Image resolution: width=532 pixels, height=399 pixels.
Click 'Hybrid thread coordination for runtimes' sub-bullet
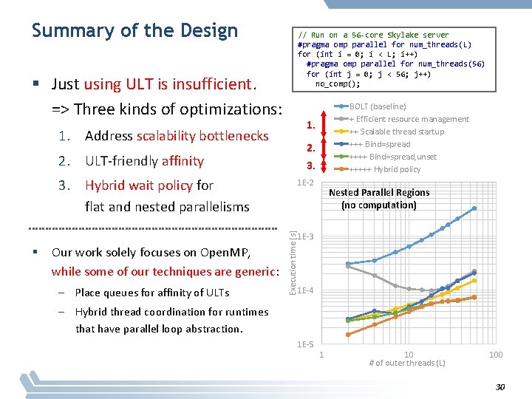(x=171, y=312)
